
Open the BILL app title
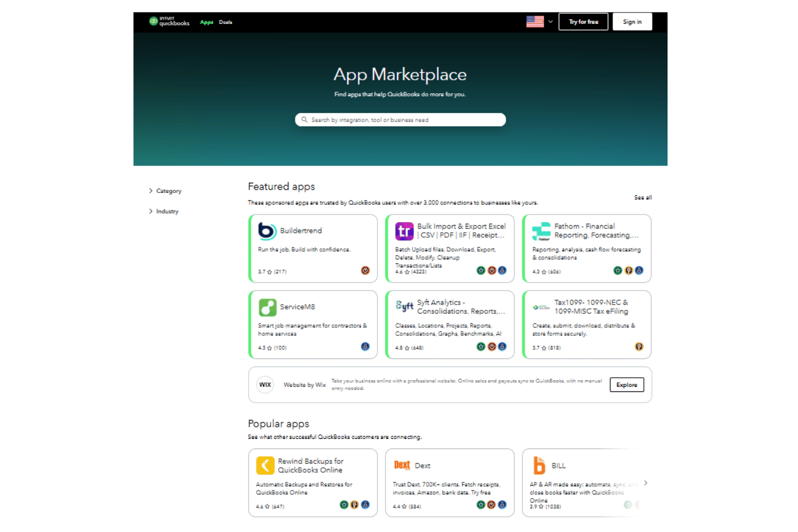(559, 466)
